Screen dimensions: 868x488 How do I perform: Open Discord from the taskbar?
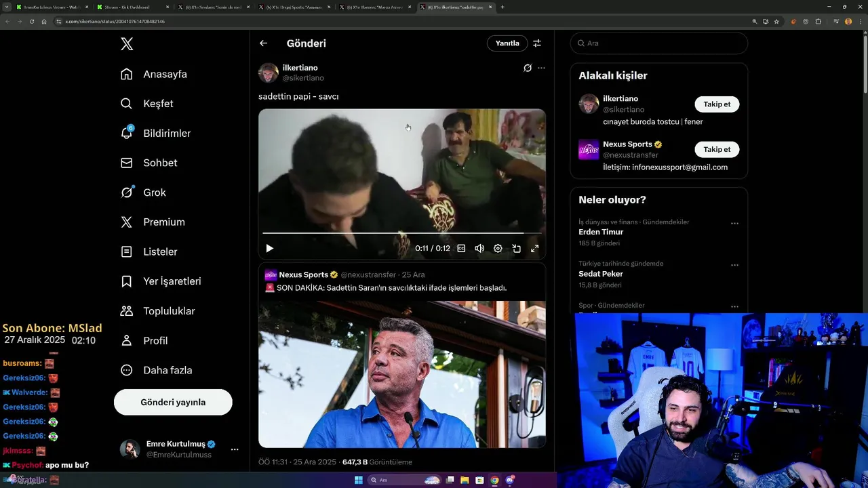coord(510,481)
